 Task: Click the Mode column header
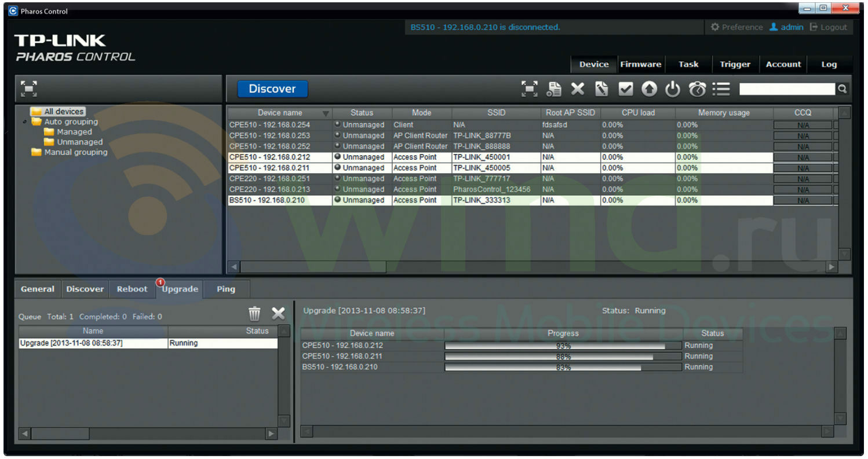tap(421, 113)
